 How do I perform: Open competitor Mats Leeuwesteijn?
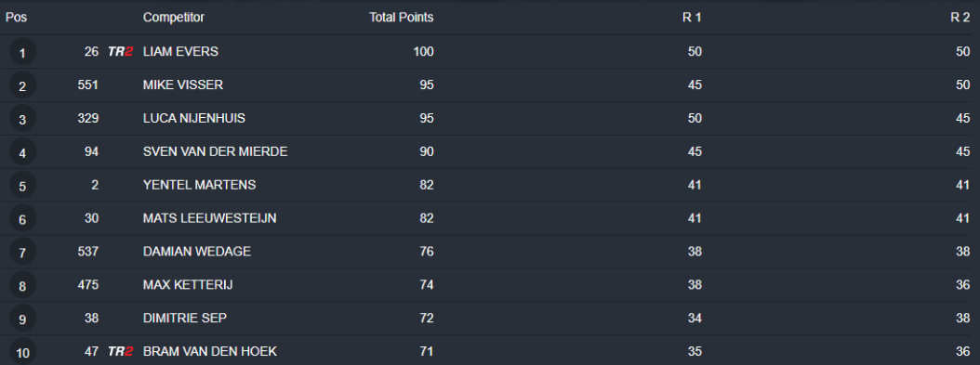(210, 218)
